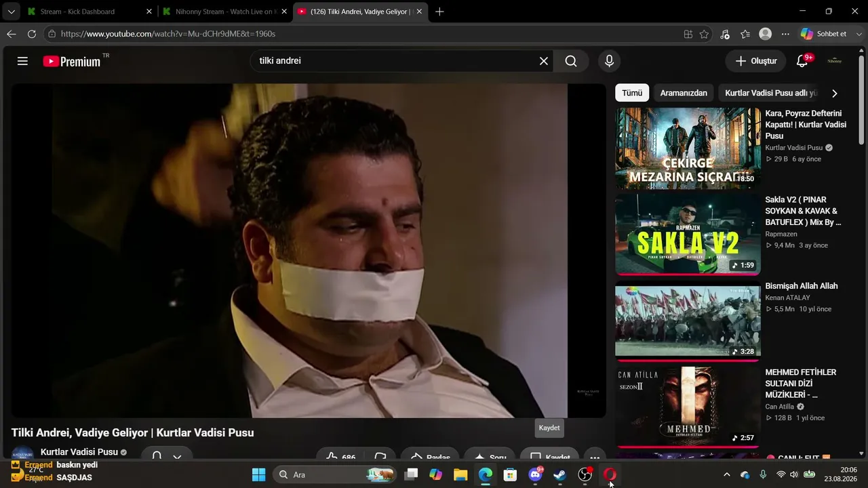Show hidden system tray icons
This screenshot has height=488, width=868.
point(727,474)
